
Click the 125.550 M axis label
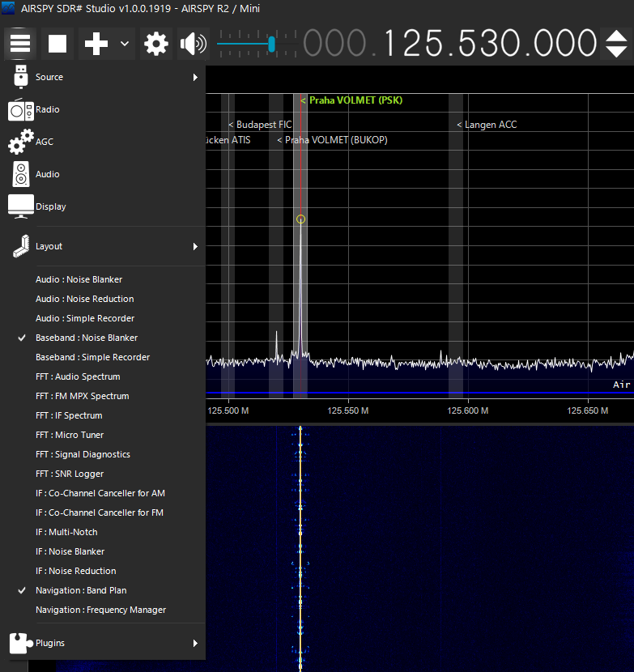tap(348, 410)
